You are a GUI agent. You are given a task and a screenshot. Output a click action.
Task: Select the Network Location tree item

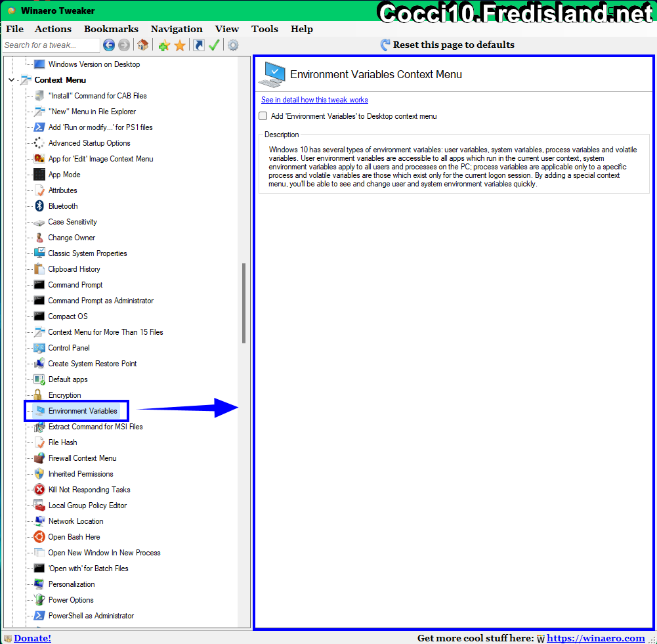[x=76, y=521]
